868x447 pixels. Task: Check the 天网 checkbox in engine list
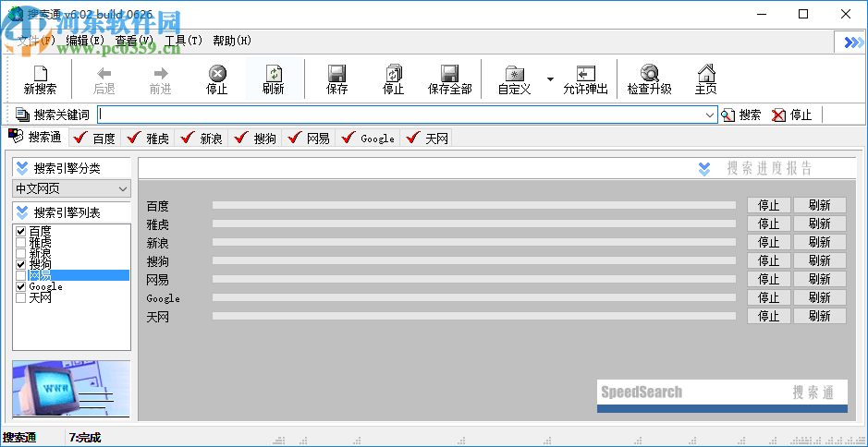click(x=20, y=298)
